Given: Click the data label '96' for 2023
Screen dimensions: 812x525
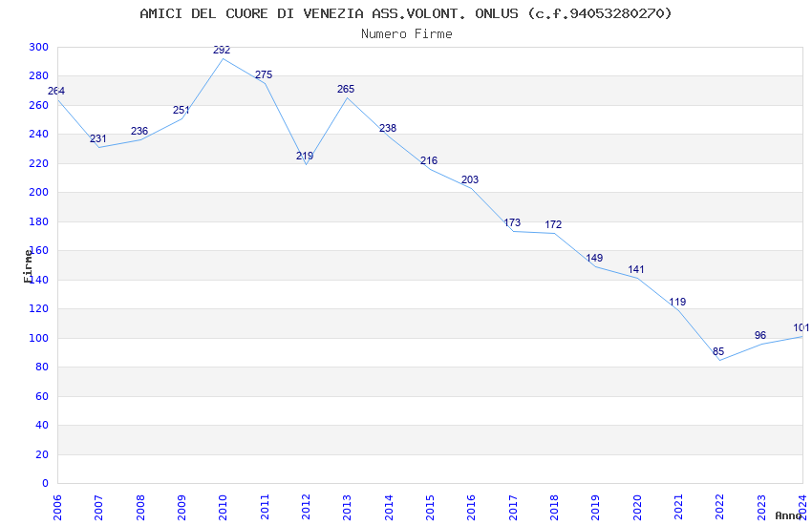Looking at the screenshot, I should click(760, 335).
